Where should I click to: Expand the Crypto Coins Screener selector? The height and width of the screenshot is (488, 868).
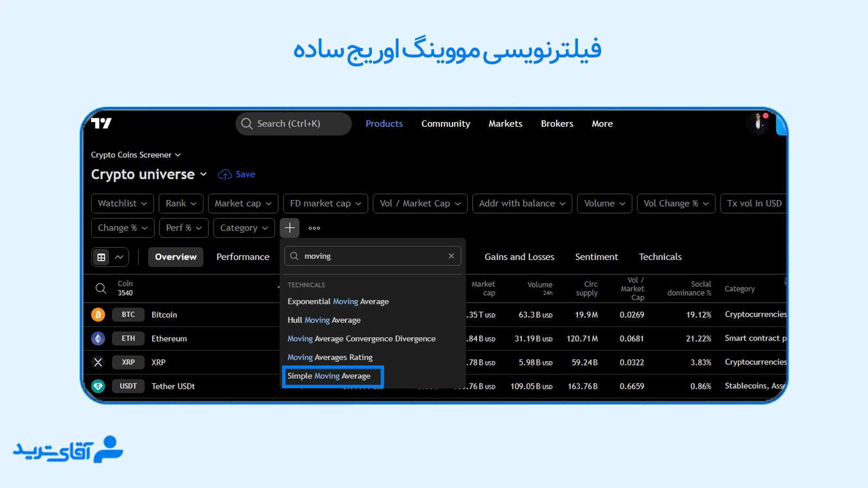136,155
